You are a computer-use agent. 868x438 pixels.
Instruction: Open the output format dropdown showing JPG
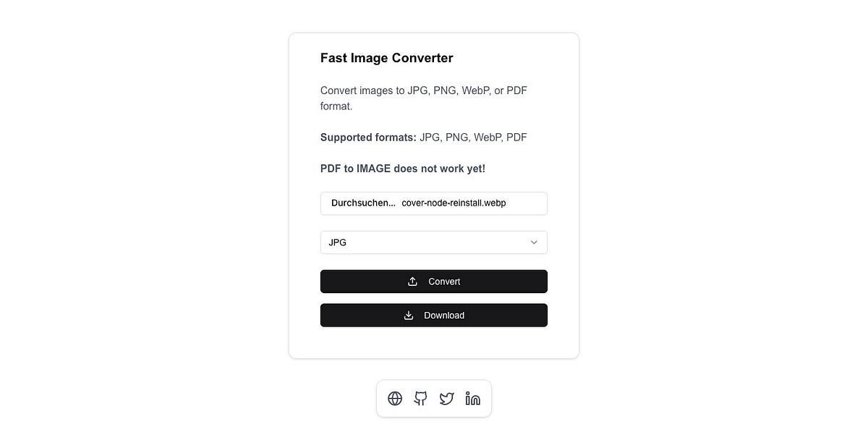(x=433, y=242)
